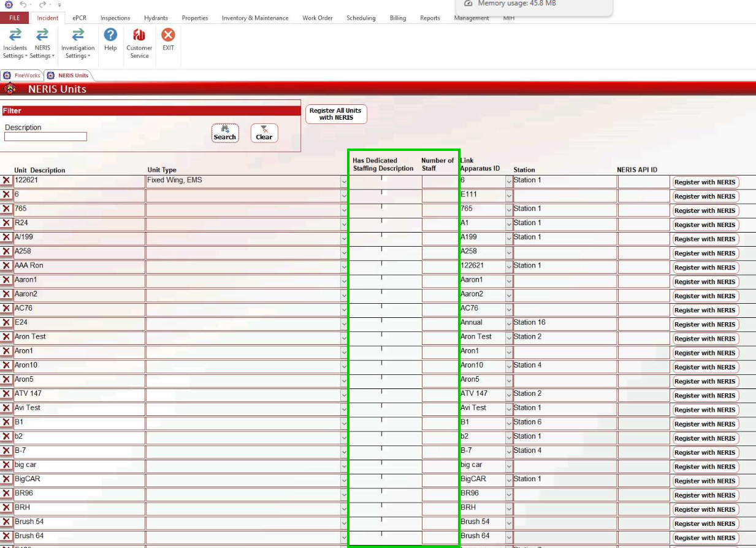Open Incidents Settings in the ribbon
Screen dimensions: 756x548
(x=15, y=43)
